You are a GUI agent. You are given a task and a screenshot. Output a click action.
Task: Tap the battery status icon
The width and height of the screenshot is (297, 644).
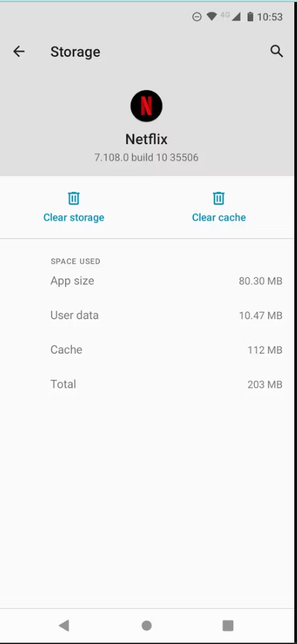250,16
